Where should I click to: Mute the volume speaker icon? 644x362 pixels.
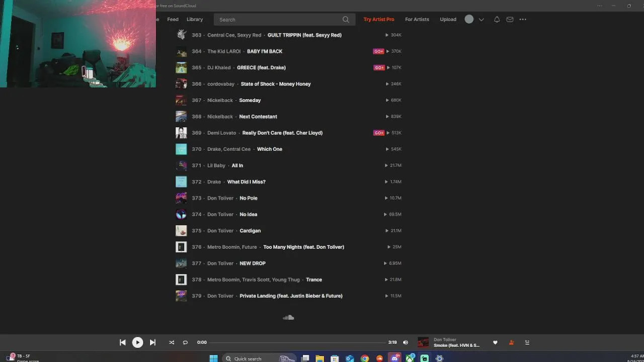click(406, 342)
